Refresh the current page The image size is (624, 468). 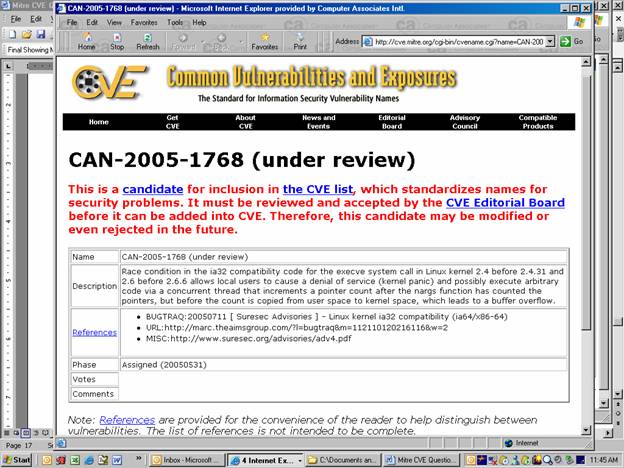pos(148,41)
